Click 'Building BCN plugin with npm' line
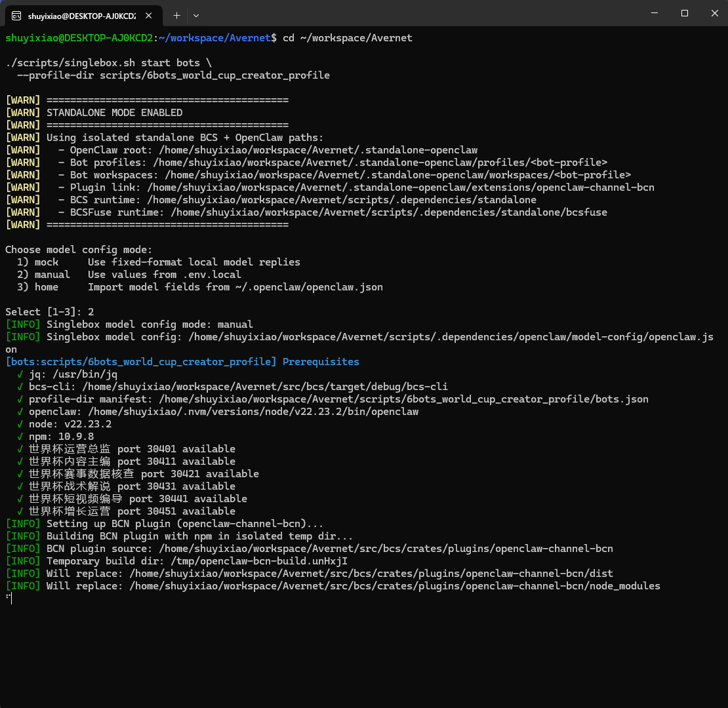Image resolution: width=728 pixels, height=708 pixels. [179, 536]
